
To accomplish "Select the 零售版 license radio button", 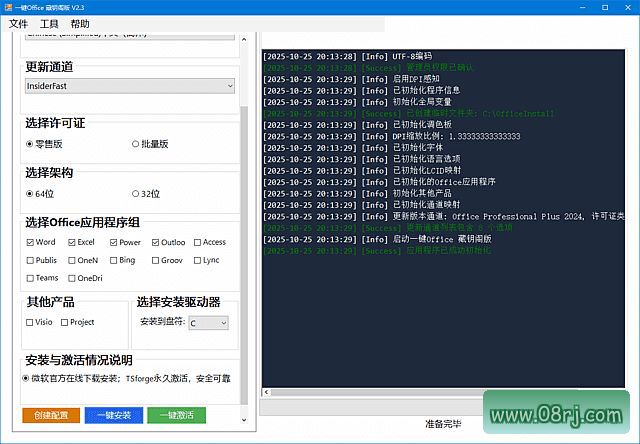I will click(30, 144).
